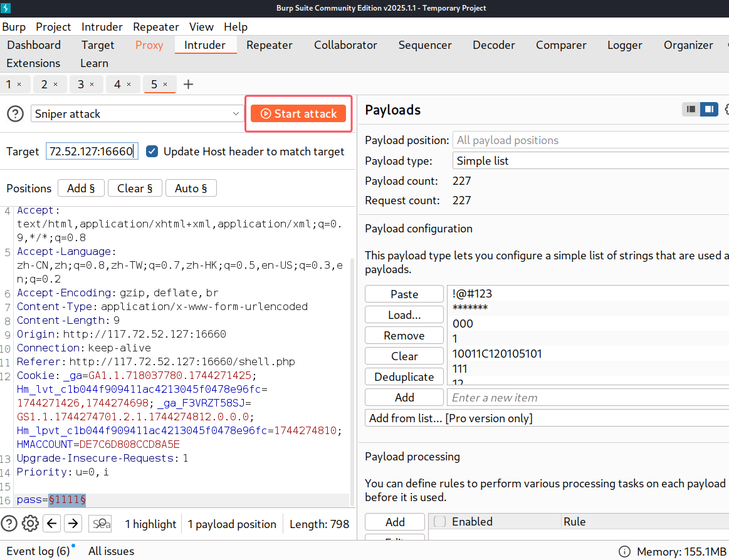Image resolution: width=729 pixels, height=560 pixels.
Task: Click the Add § position button
Action: pyautogui.click(x=81, y=188)
